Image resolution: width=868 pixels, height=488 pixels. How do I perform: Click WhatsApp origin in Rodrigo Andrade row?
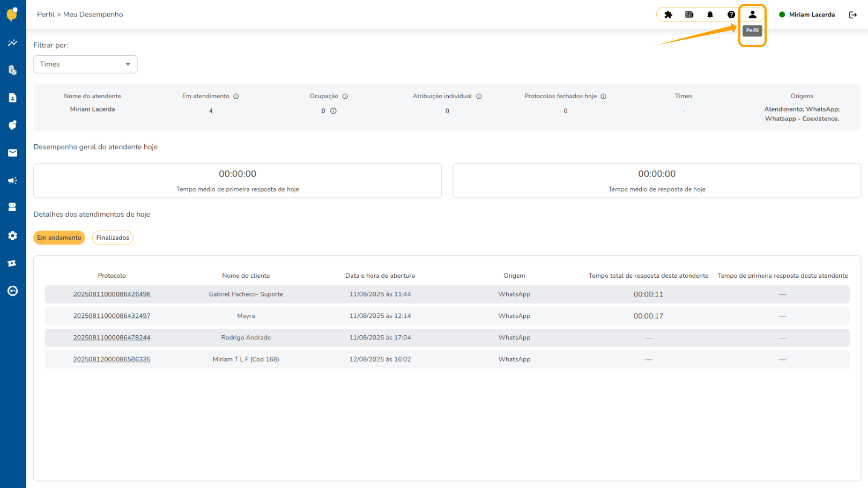514,338
